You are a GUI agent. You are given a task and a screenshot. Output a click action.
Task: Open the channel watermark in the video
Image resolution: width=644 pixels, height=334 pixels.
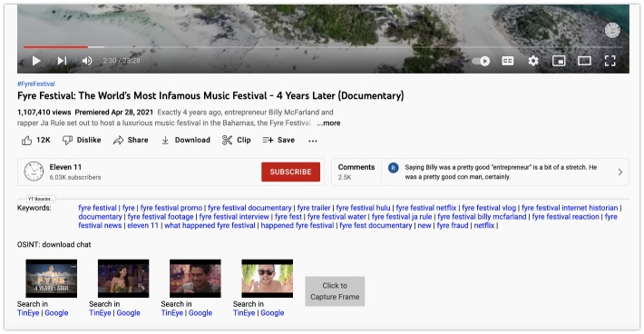[x=612, y=30]
